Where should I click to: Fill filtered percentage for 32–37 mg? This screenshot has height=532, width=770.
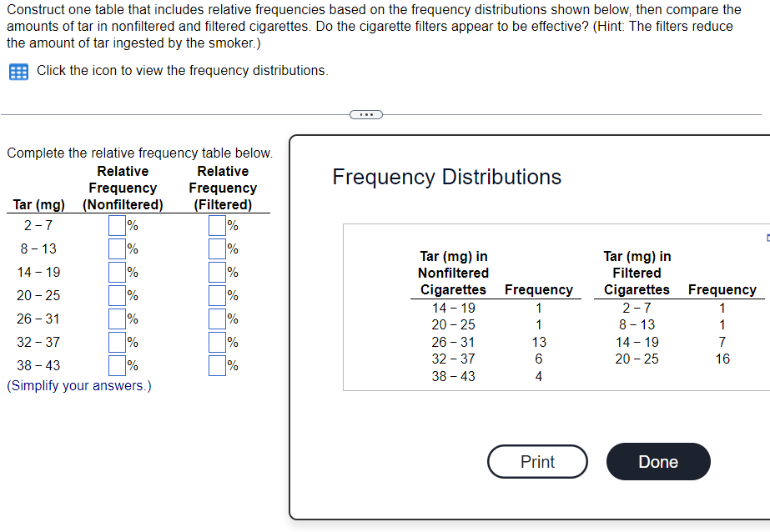click(217, 342)
